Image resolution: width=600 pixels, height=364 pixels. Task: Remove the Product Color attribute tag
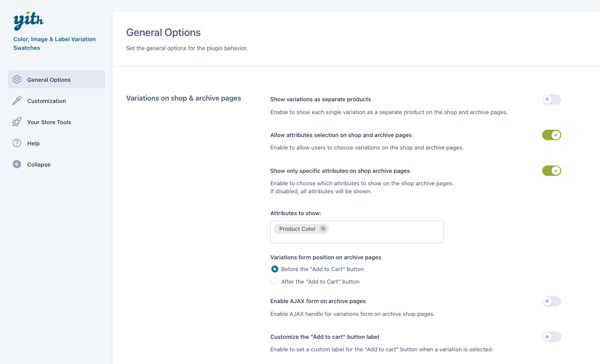(323, 229)
